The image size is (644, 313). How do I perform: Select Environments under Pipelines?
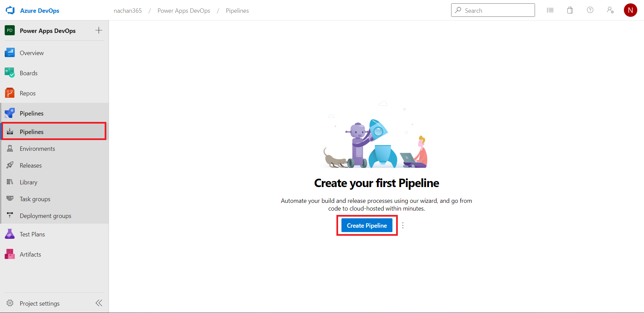point(37,149)
